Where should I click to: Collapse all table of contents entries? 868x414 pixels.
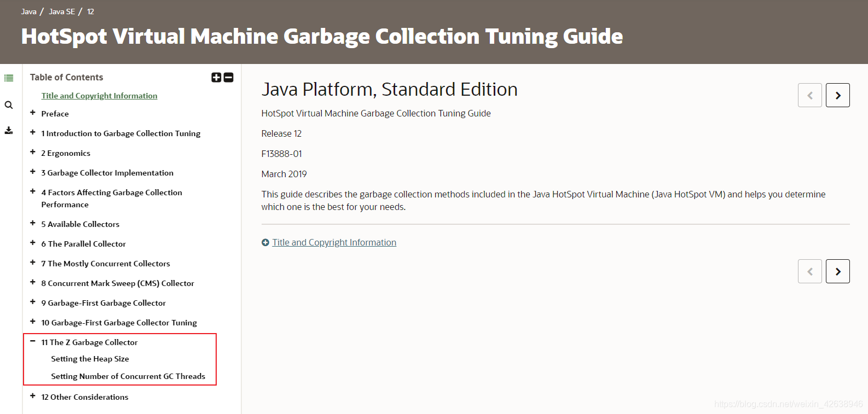229,78
